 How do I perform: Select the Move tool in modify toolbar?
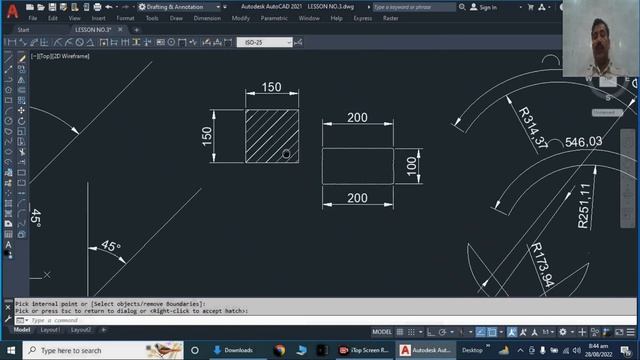[22, 111]
